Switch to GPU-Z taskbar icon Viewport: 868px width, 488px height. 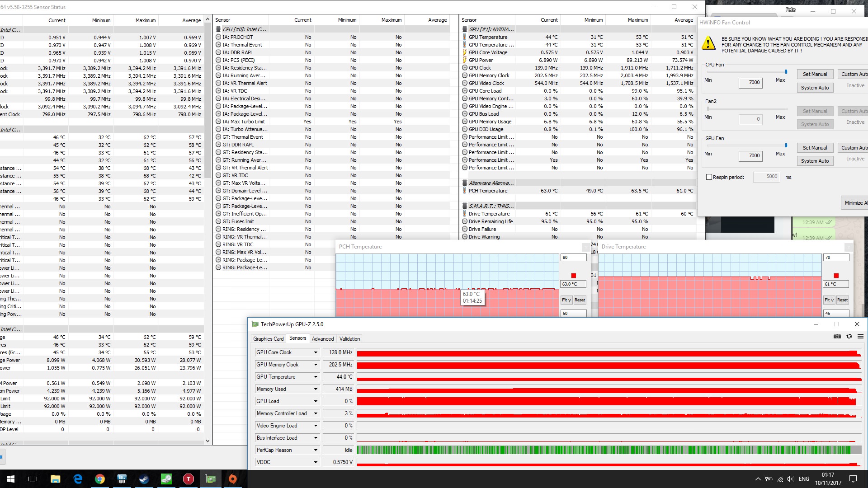click(x=211, y=479)
